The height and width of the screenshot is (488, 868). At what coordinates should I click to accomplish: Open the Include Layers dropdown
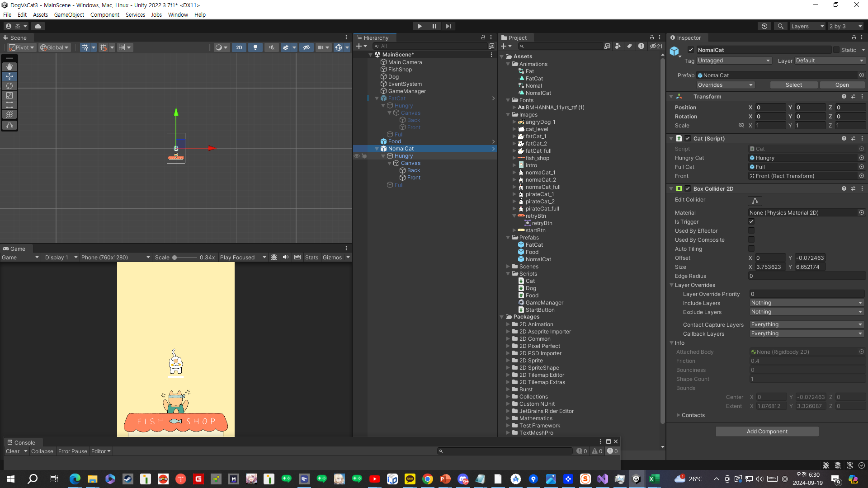point(807,303)
